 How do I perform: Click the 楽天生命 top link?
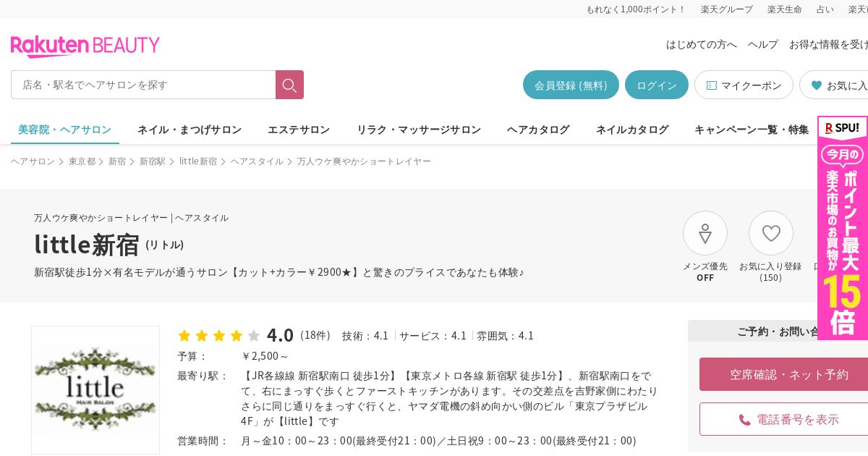point(785,9)
